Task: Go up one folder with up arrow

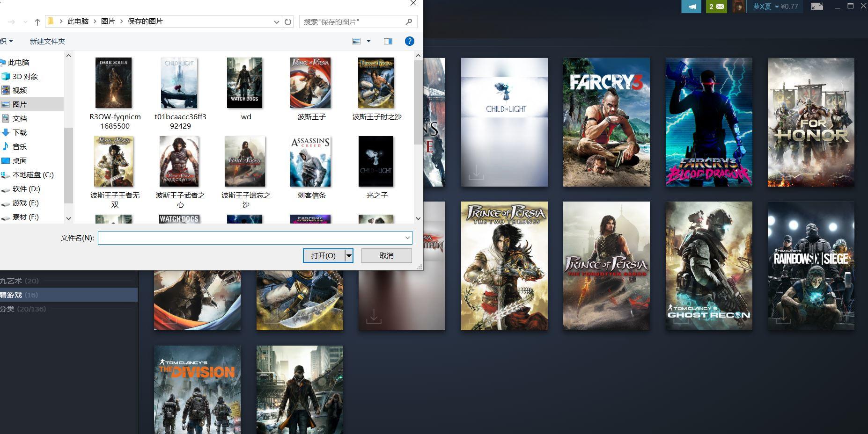Action: pos(37,22)
